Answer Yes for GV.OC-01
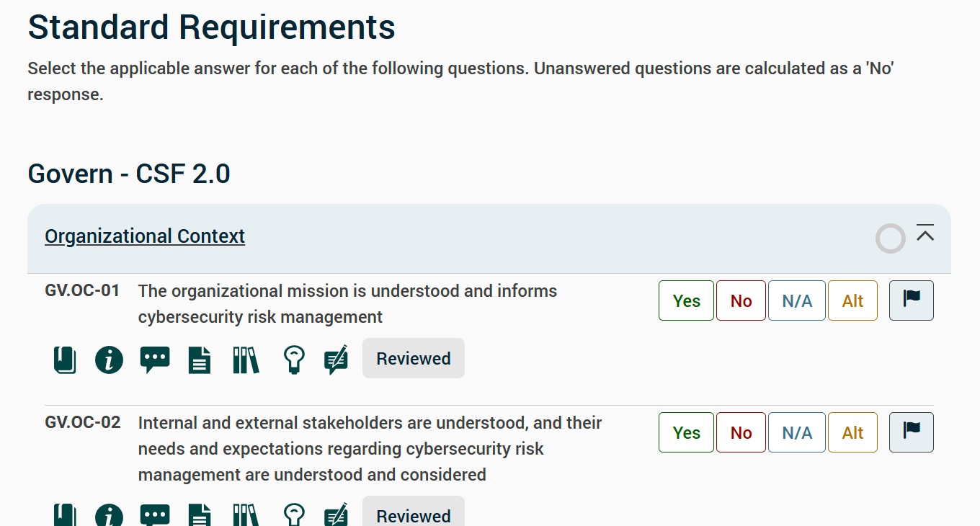The image size is (980, 526). point(686,300)
